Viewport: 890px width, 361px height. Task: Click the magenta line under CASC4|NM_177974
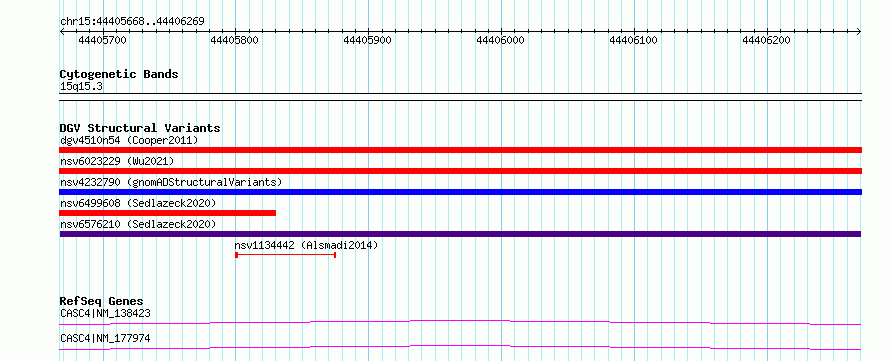click(x=460, y=347)
